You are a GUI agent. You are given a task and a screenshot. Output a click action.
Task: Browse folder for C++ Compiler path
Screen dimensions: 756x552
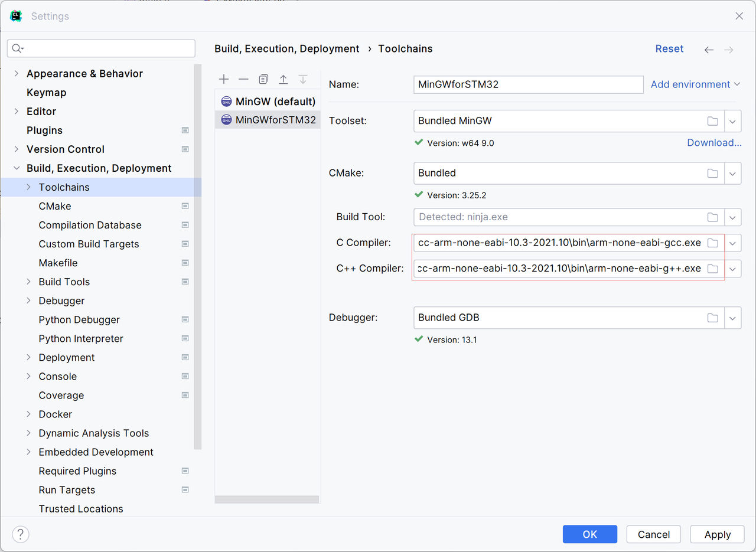point(713,269)
